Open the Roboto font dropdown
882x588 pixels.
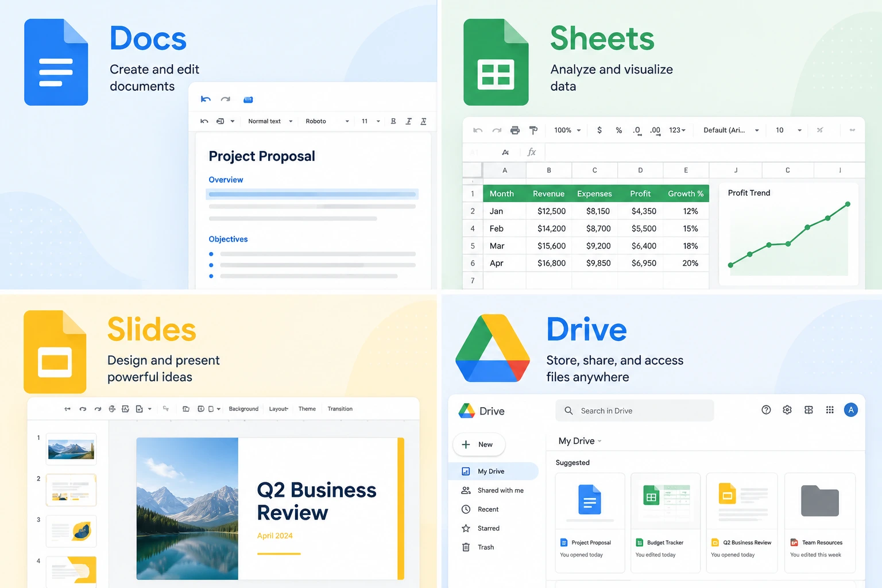[327, 121]
